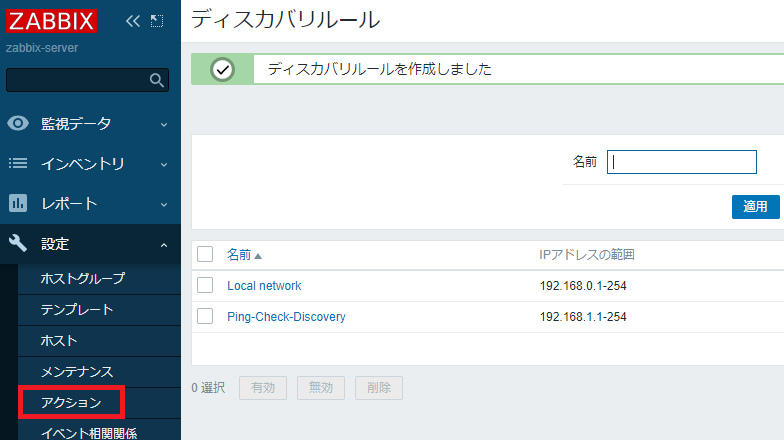
Task: Focus the 名前 filter input field
Action: pyautogui.click(x=681, y=162)
